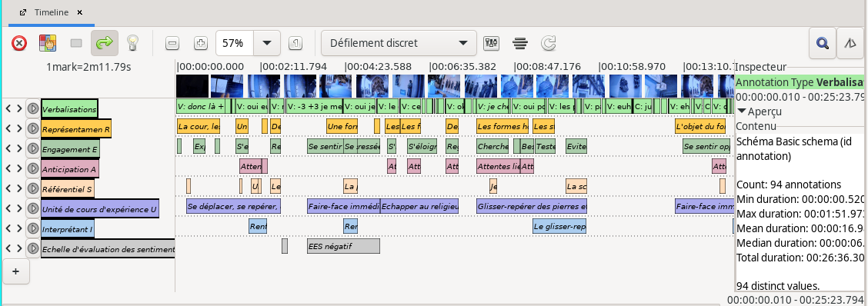Image resolution: width=868 pixels, height=306 pixels.
Task: Go to previous annotation in Représentamen R row
Action: click(8, 128)
